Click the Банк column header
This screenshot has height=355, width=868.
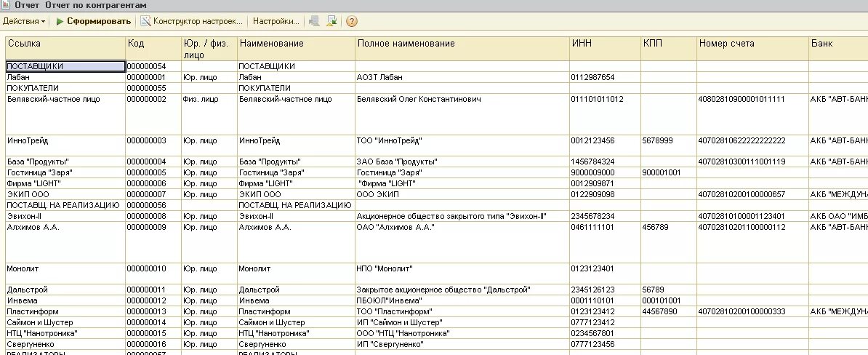coord(838,49)
